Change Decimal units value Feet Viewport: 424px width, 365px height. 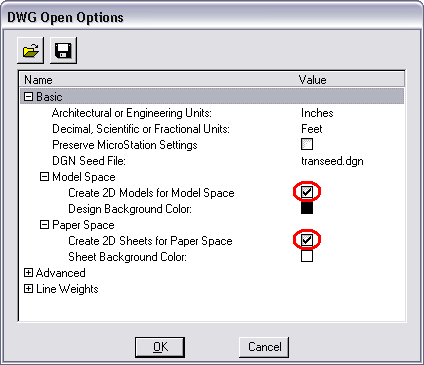click(x=312, y=129)
